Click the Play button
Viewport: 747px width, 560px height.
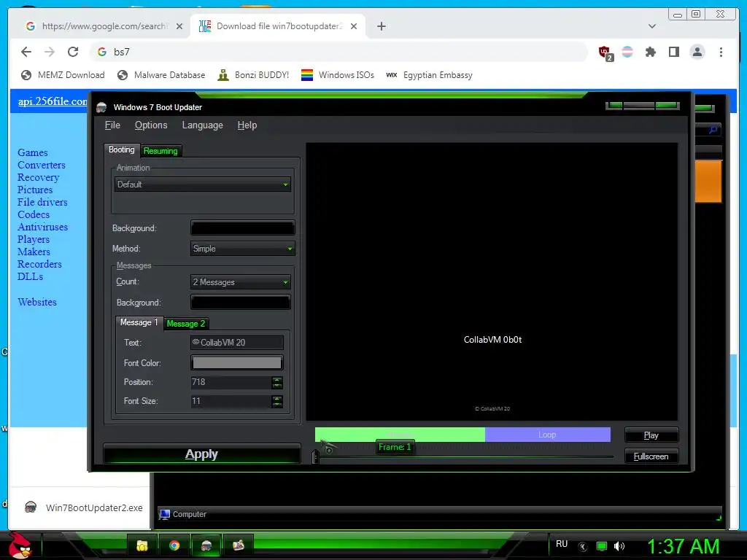[x=651, y=435]
